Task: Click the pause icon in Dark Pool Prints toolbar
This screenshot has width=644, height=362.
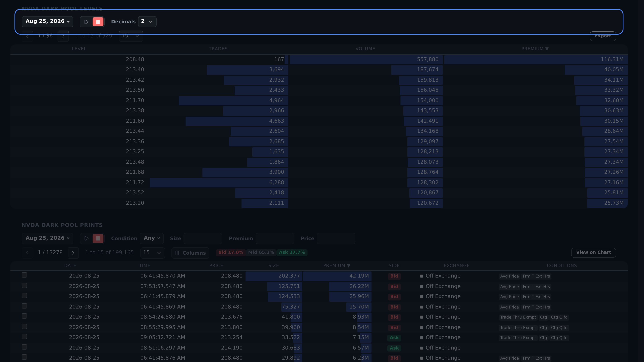Action: tap(98, 238)
